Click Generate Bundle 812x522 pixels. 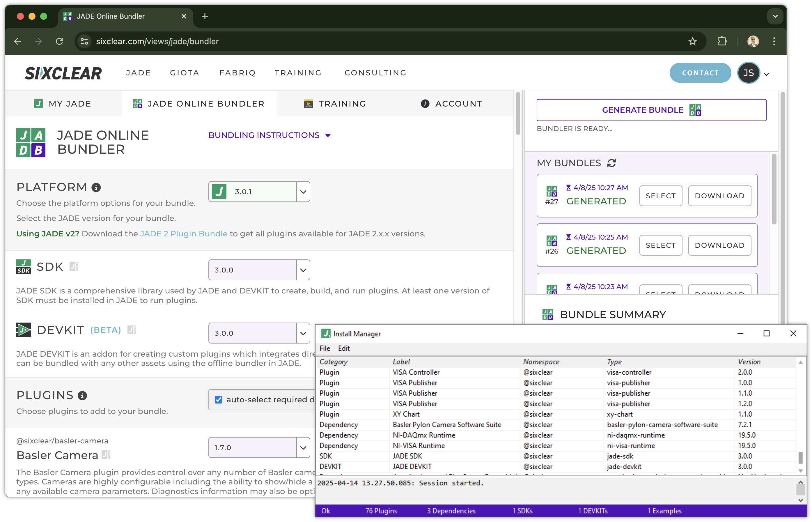pos(651,110)
